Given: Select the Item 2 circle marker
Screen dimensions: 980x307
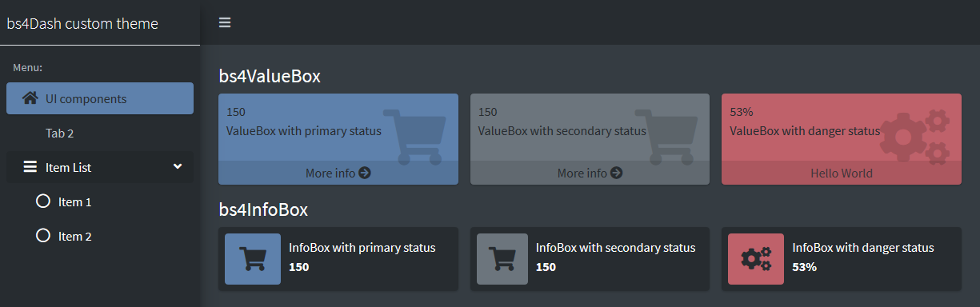Looking at the screenshot, I should pyautogui.click(x=43, y=236).
